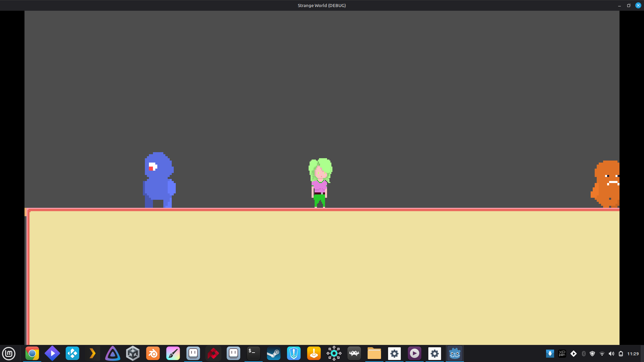Screen dimensions: 644x362
Task: Launch Unity Hub from the taskbar
Action: point(133,354)
